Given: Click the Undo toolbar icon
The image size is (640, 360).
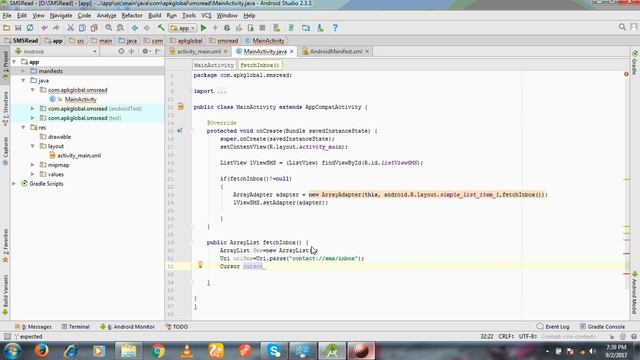Looking at the screenshot, I should (44, 28).
